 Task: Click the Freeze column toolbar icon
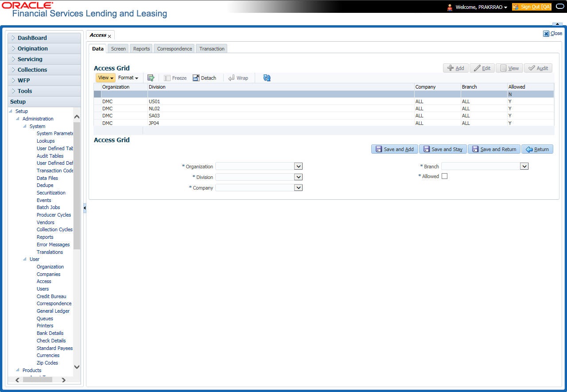pos(175,78)
